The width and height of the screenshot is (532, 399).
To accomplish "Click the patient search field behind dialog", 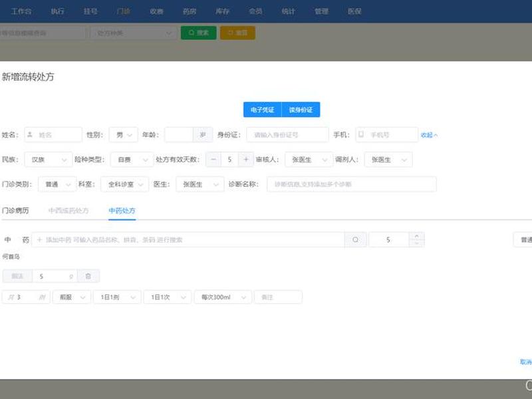I will [x=43, y=33].
